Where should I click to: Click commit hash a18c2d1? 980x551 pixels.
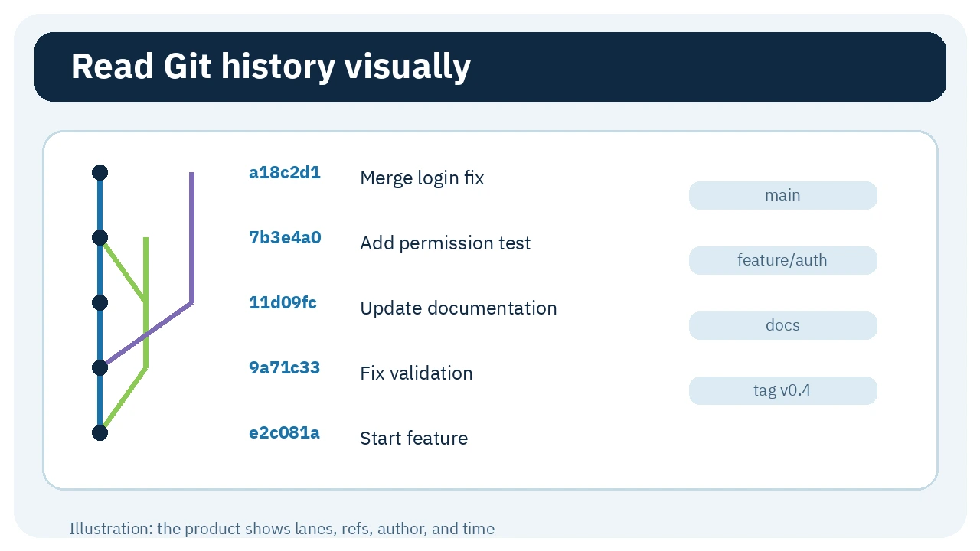tap(285, 173)
